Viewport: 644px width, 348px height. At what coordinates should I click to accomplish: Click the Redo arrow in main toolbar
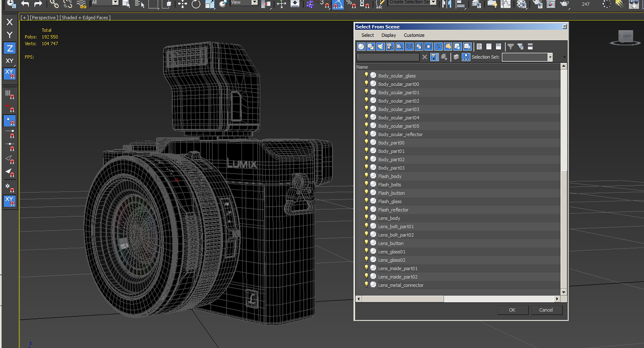point(38,4)
